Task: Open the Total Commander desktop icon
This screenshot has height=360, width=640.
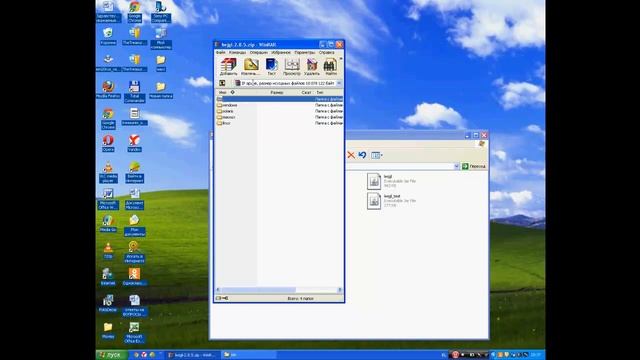Action: 134,91
